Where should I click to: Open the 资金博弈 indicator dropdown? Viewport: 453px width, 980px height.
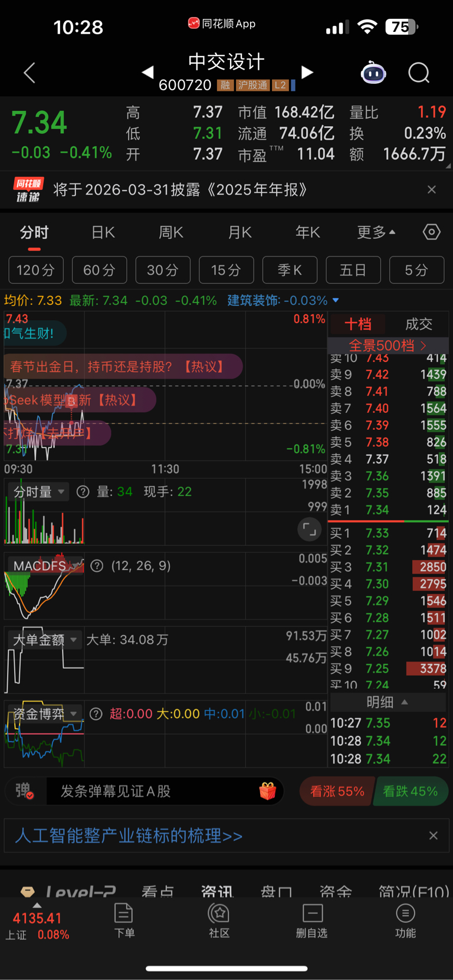point(45,714)
